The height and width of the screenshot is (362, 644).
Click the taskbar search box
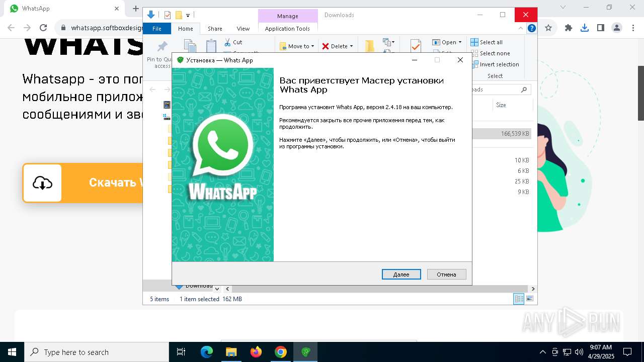tap(97, 352)
